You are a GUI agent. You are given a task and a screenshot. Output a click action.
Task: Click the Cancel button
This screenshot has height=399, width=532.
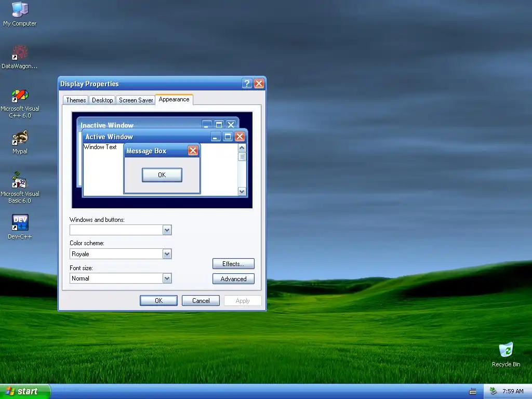(x=201, y=301)
